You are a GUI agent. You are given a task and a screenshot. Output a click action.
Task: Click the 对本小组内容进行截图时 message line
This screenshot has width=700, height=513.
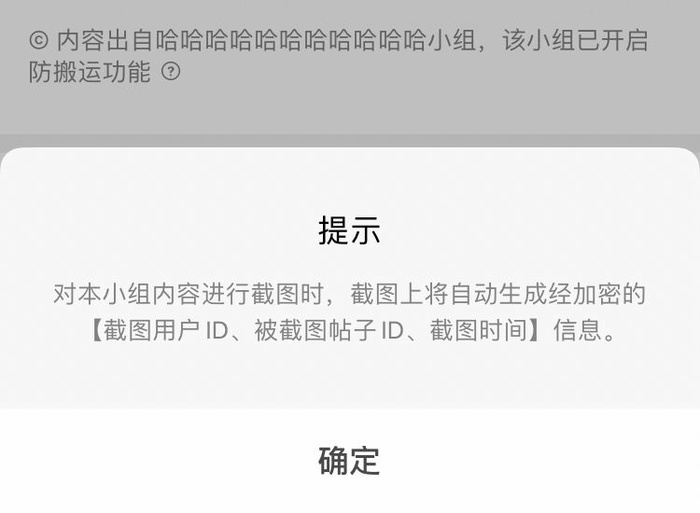tap(188, 294)
